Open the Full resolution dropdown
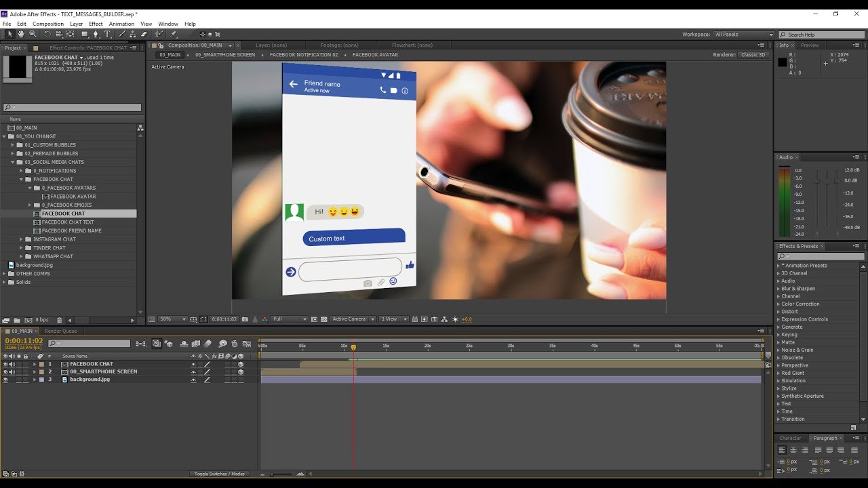 pyautogui.click(x=290, y=319)
